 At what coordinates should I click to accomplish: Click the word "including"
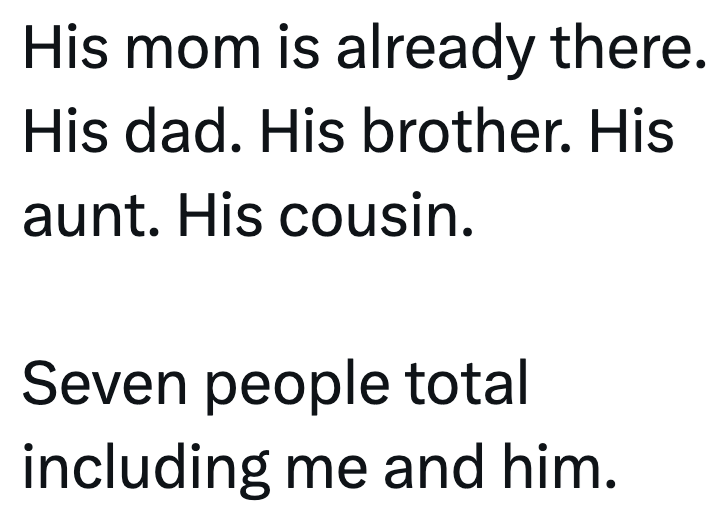click(146, 470)
